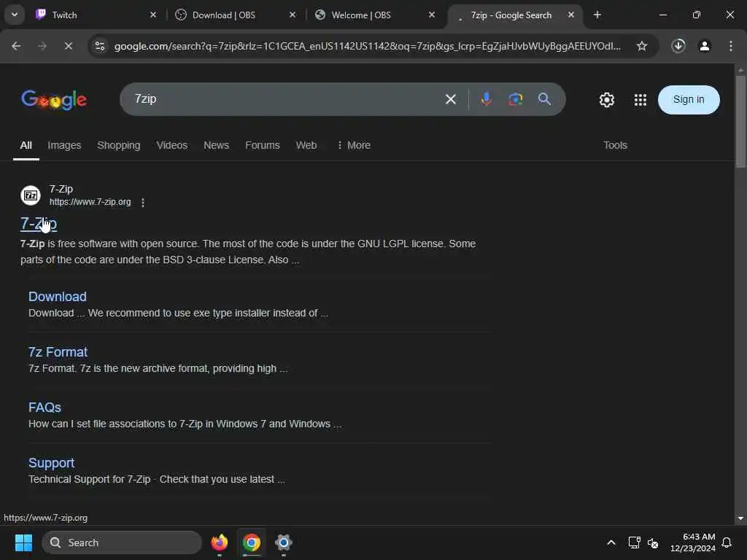The height and width of the screenshot is (560, 747).
Task: Select the Forums search tab
Action: pyautogui.click(x=263, y=145)
